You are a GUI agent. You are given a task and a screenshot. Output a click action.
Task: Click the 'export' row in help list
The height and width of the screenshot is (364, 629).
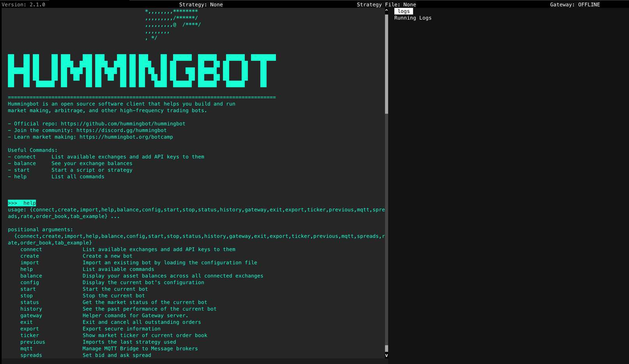tap(90, 329)
